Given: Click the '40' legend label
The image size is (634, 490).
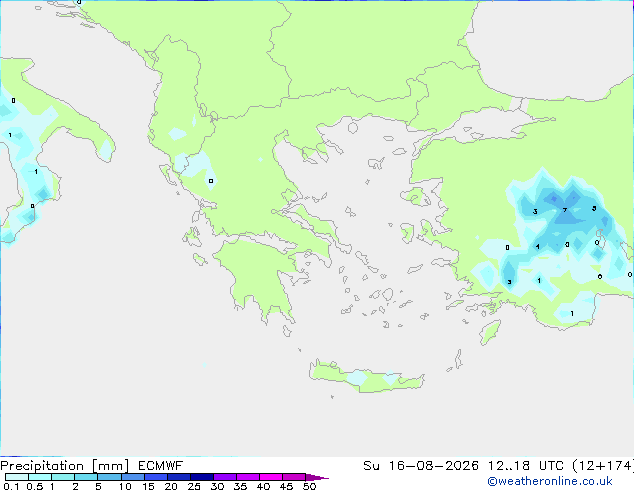Looking at the screenshot, I should point(263,486).
